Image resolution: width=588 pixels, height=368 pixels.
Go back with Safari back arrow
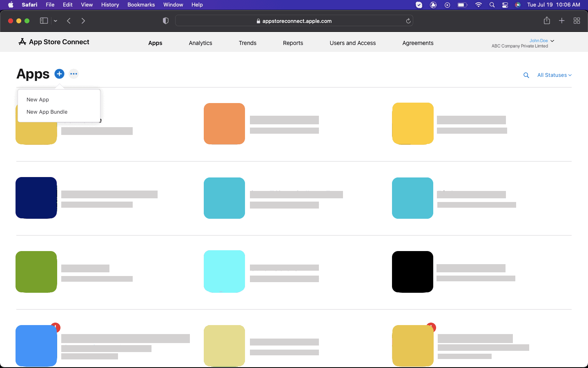(69, 21)
